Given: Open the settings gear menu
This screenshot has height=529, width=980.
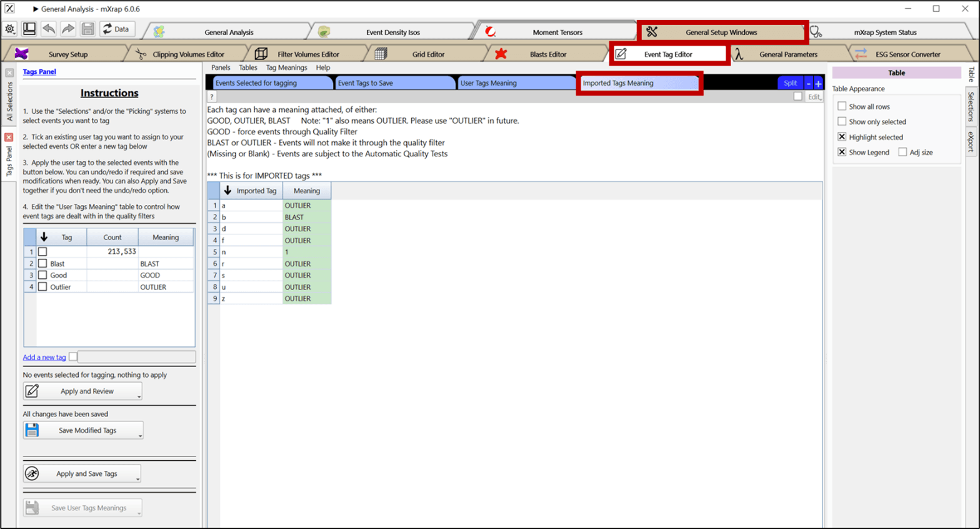Looking at the screenshot, I should tap(10, 29).
